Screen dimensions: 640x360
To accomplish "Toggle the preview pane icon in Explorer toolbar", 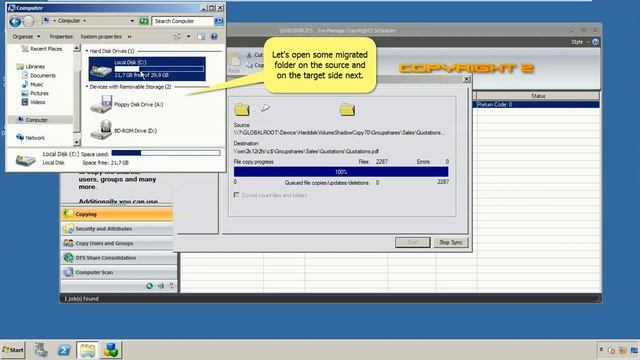I will 201,37.
